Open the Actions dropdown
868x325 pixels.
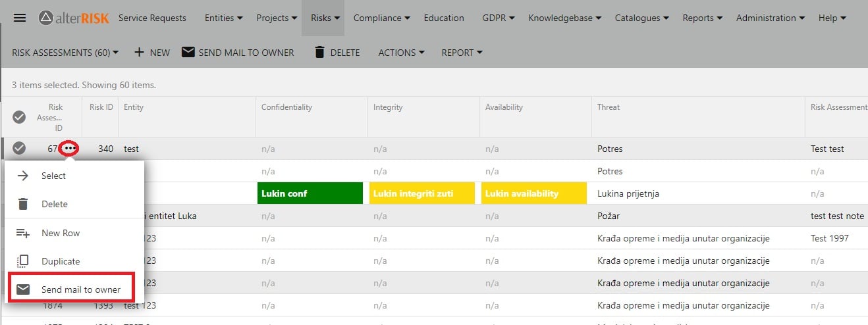[x=401, y=53]
